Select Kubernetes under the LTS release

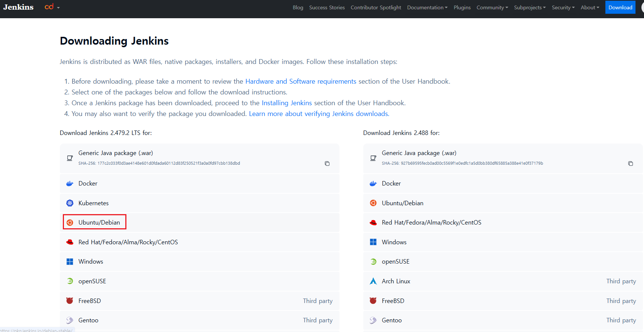pyautogui.click(x=200, y=203)
